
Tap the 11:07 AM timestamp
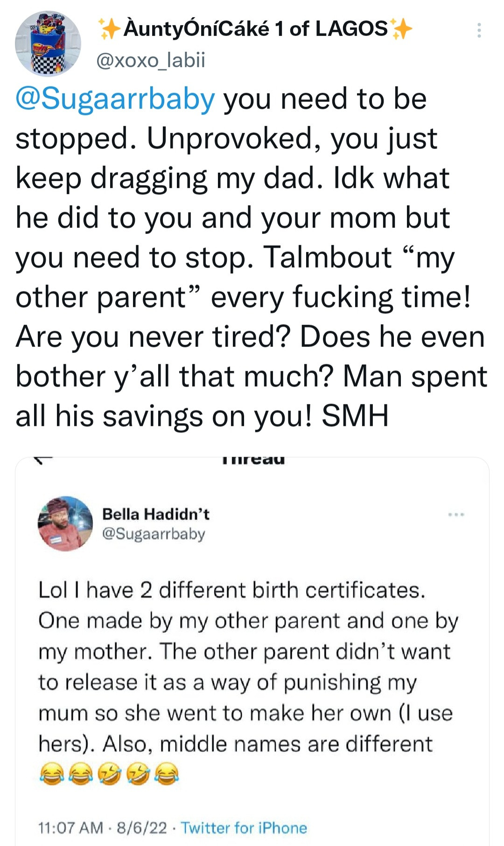pos(70,828)
